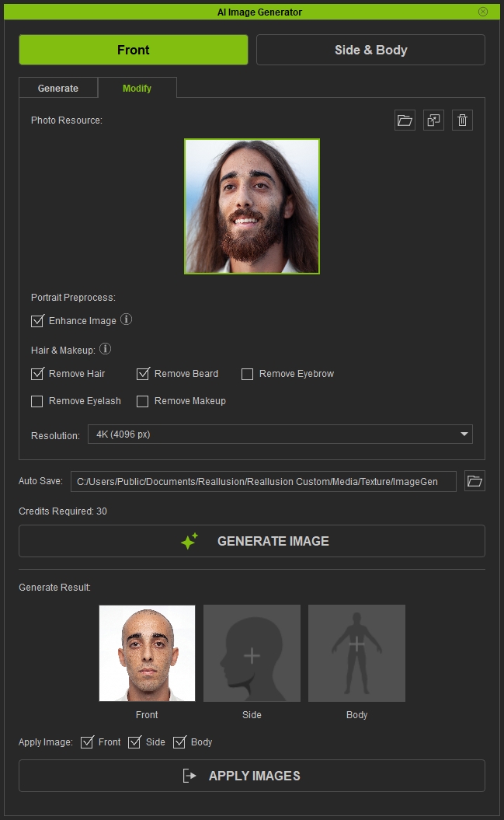Uncheck Remove Hair option
The height and width of the screenshot is (820, 504).
(x=37, y=373)
